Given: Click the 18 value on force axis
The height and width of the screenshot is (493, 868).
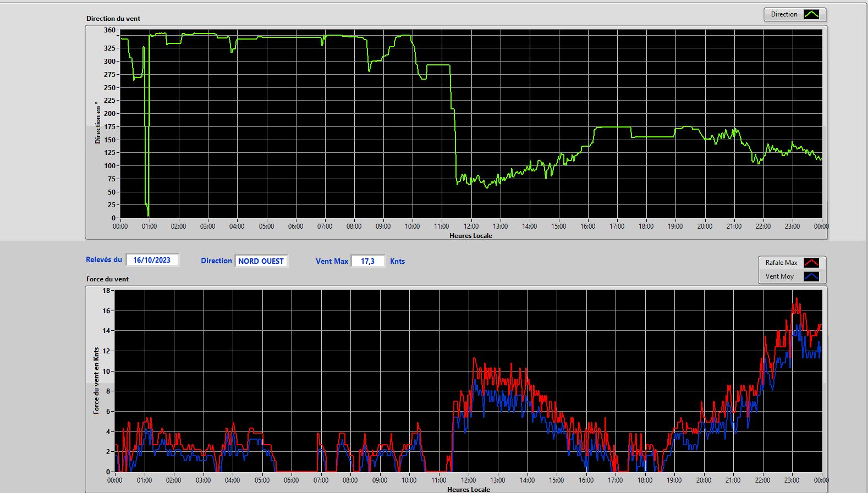Looking at the screenshot, I should (x=106, y=290).
